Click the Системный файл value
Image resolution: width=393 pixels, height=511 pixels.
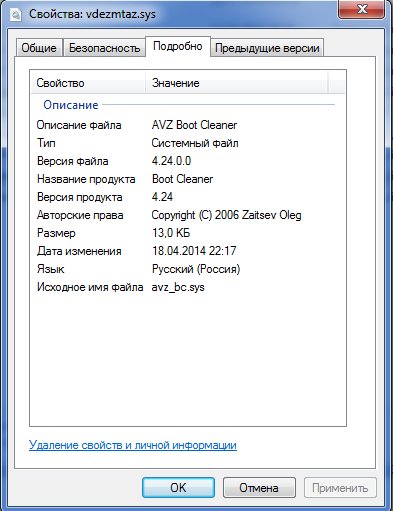(195, 143)
